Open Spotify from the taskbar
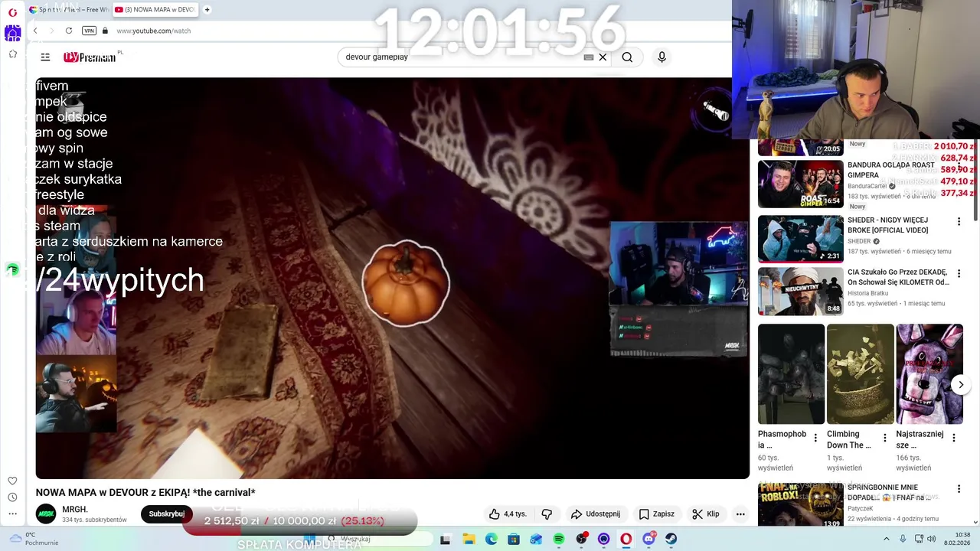The width and height of the screenshot is (980, 551). tap(559, 539)
